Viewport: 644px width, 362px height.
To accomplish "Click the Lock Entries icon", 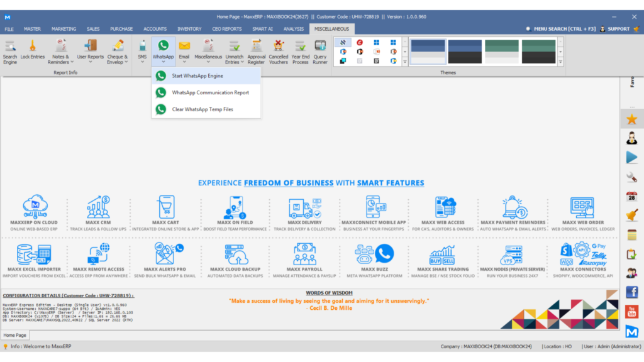I will [33, 50].
